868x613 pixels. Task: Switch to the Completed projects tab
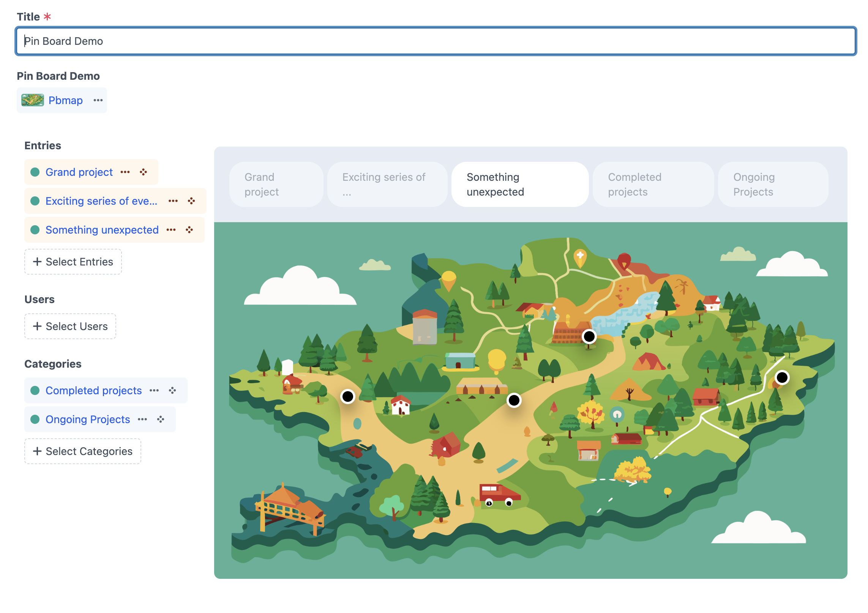point(653,185)
